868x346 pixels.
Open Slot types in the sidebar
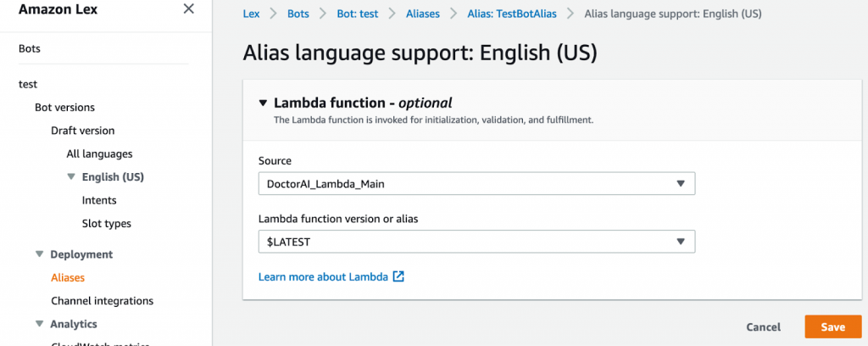tap(106, 224)
